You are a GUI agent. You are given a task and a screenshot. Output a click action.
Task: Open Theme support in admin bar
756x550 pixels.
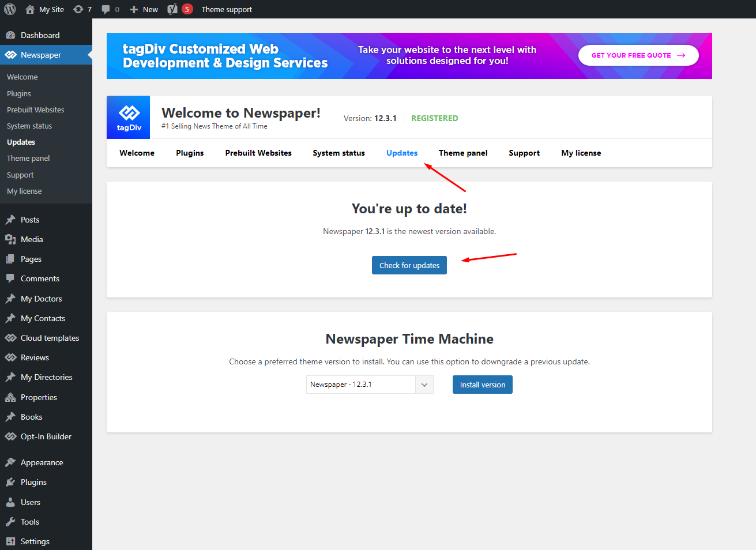(x=227, y=9)
